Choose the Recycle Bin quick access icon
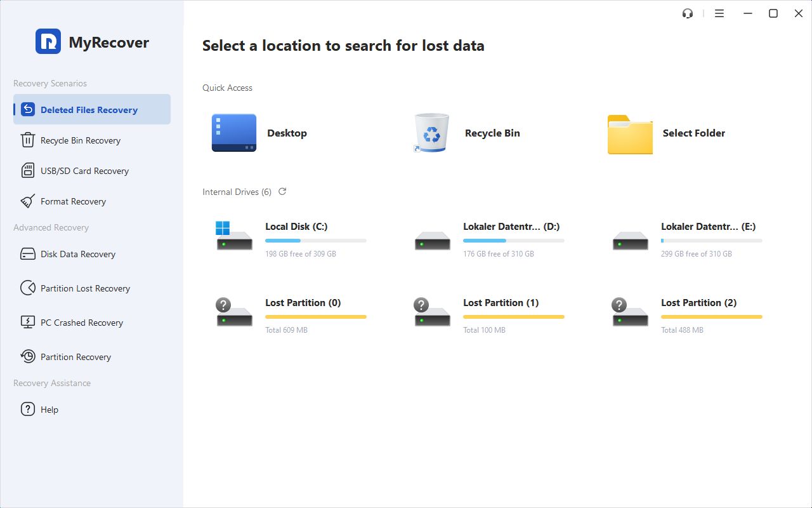 431,133
